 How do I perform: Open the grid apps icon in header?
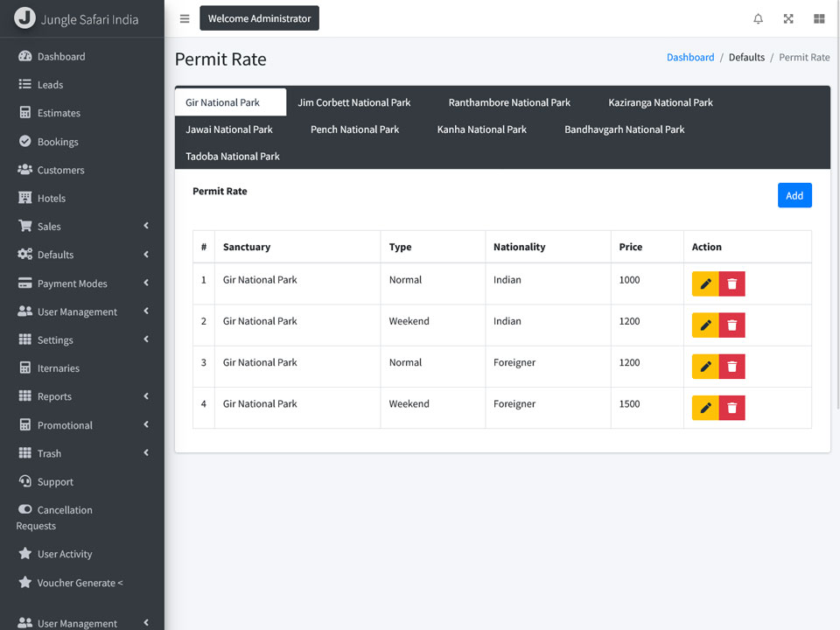819,18
